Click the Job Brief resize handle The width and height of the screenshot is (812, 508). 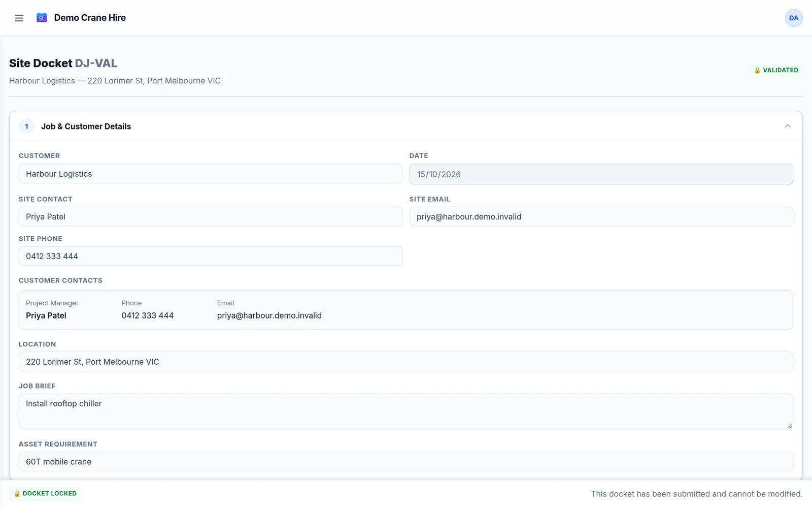click(x=789, y=425)
